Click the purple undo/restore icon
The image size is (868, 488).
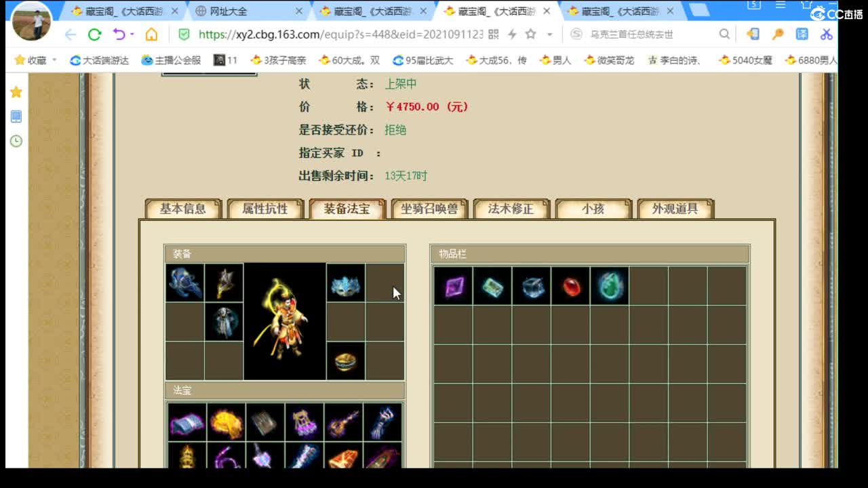coord(119,35)
